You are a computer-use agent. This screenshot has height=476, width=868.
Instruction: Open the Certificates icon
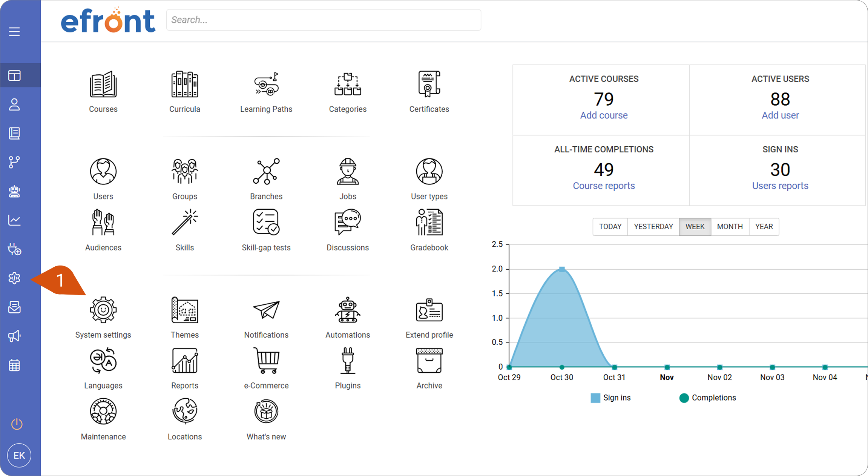429,84
